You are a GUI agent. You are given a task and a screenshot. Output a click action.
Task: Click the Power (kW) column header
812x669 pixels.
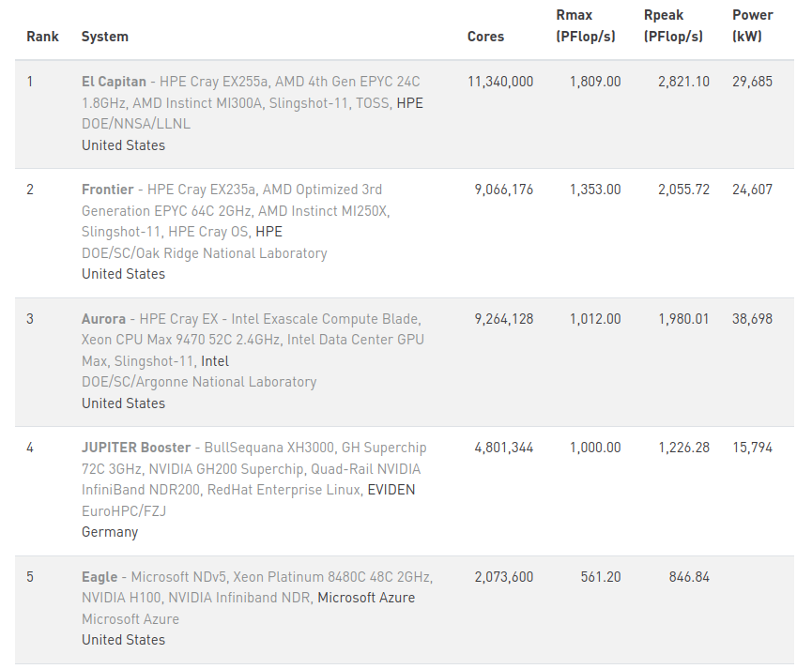pyautogui.click(x=753, y=26)
